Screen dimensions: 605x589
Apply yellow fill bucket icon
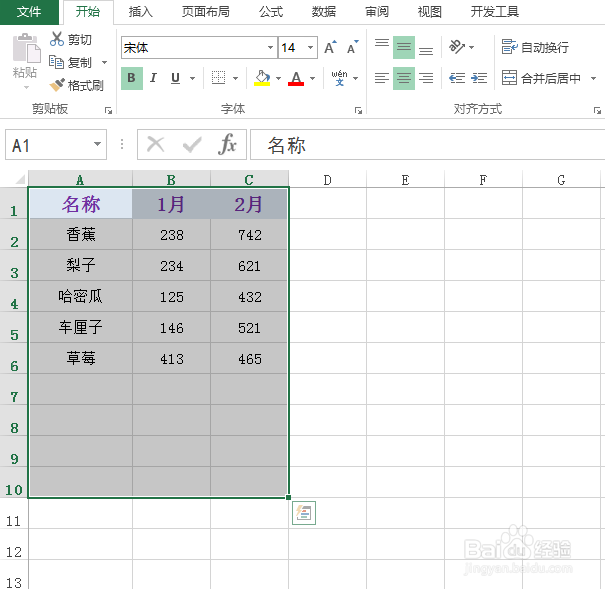[x=262, y=78]
